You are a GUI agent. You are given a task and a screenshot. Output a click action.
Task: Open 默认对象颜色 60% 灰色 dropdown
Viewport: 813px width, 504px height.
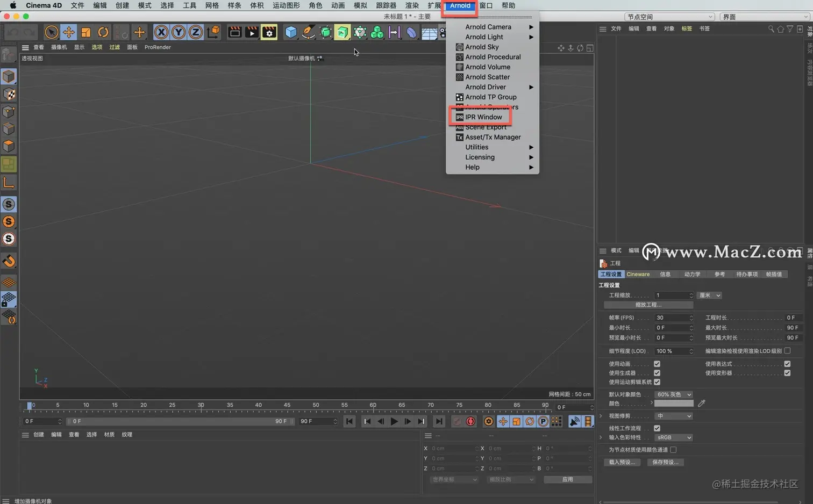point(674,394)
